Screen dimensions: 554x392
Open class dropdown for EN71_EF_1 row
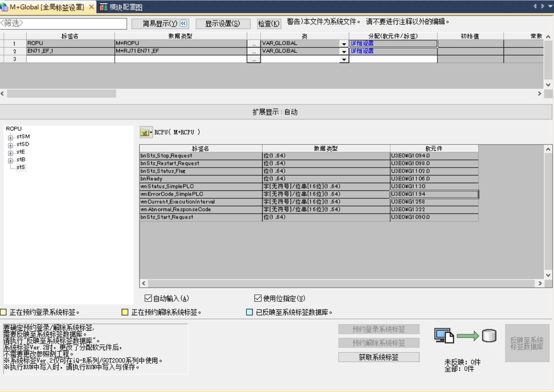pyautogui.click(x=344, y=52)
